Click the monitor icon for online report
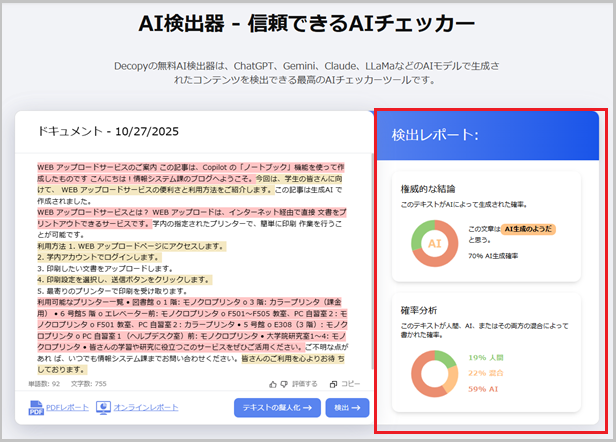This screenshot has height=442, width=616. [105, 408]
